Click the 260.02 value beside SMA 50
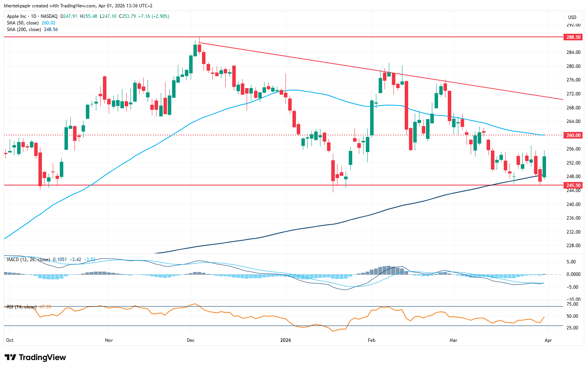The image size is (588, 369). point(49,23)
